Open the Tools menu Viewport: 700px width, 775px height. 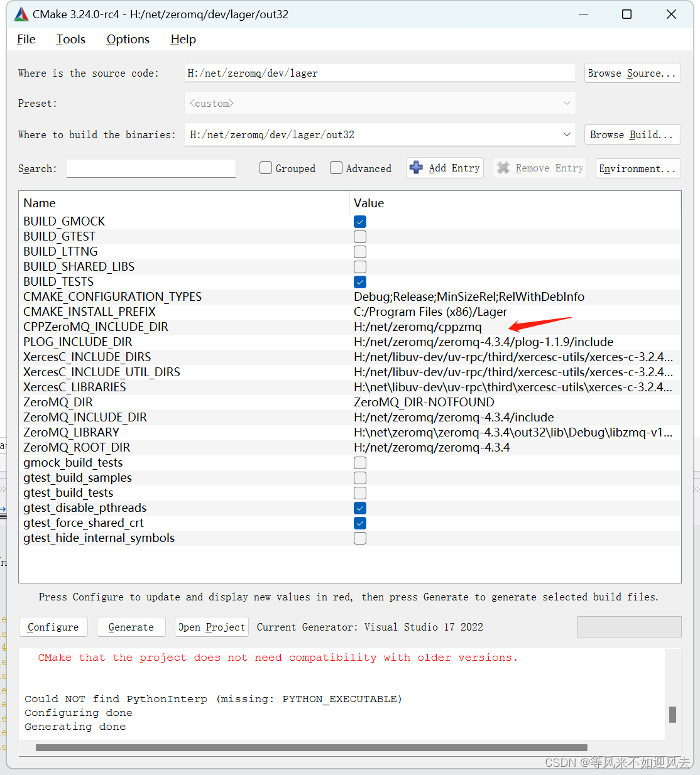pos(70,39)
